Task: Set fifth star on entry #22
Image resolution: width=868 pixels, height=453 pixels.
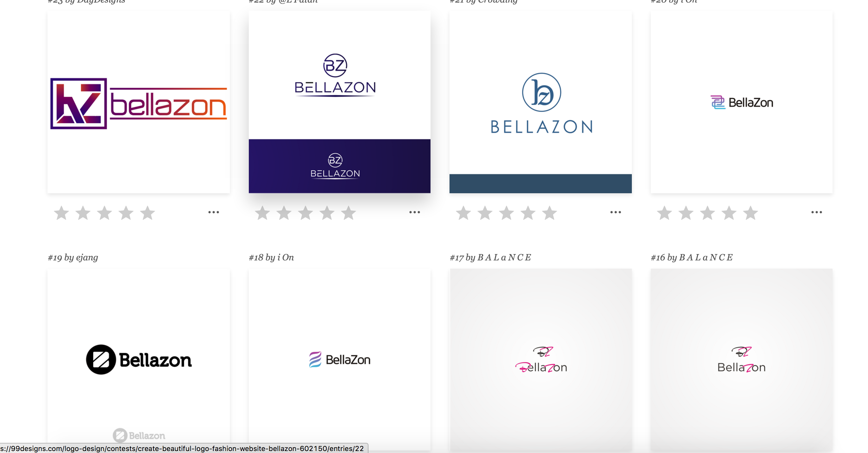Action: 349,213
